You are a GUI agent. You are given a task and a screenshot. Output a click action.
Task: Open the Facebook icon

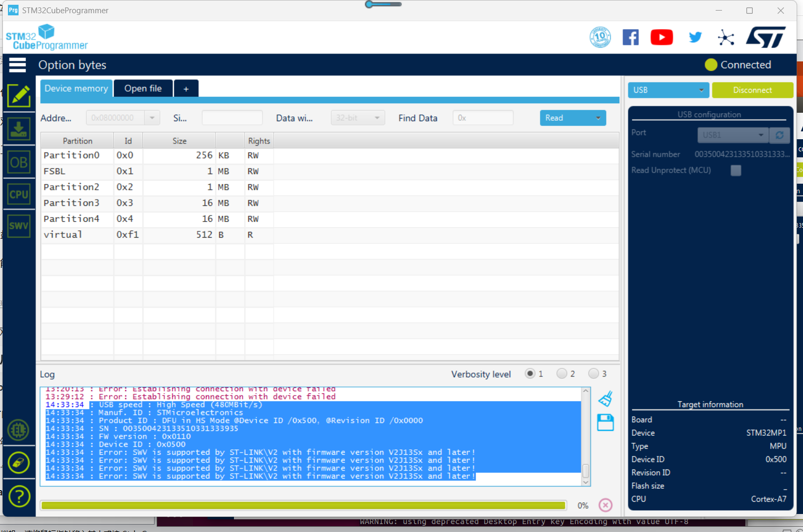[x=630, y=37]
